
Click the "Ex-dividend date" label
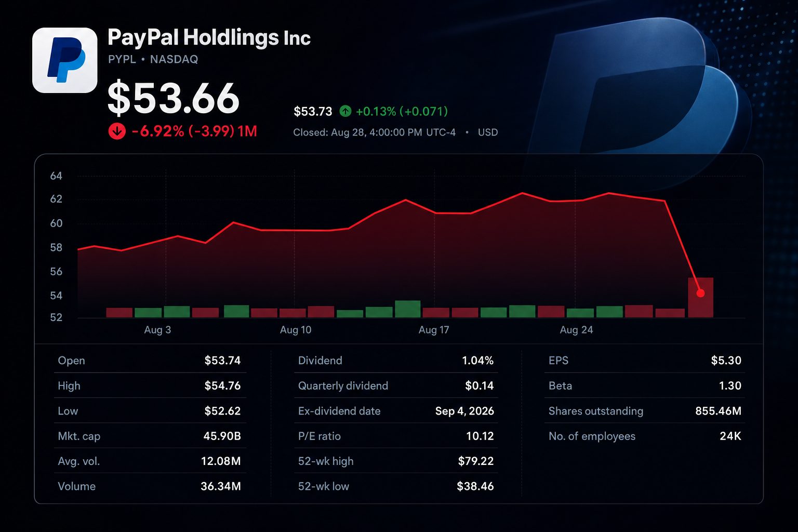pos(339,411)
